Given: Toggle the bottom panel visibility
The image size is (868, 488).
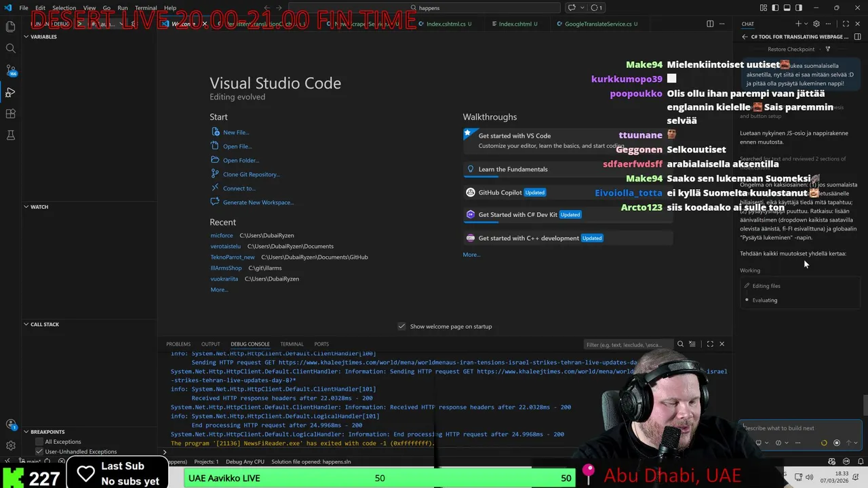Looking at the screenshot, I should pyautogui.click(x=787, y=8).
